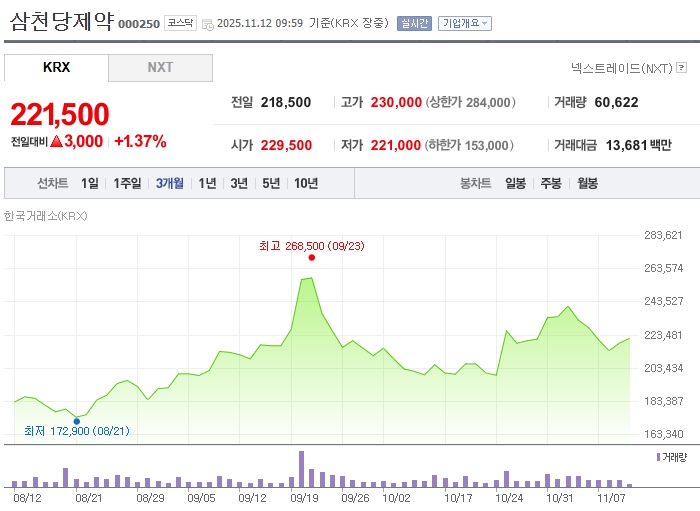
Task: Click the purple volume legend square
Action: pos(658,457)
